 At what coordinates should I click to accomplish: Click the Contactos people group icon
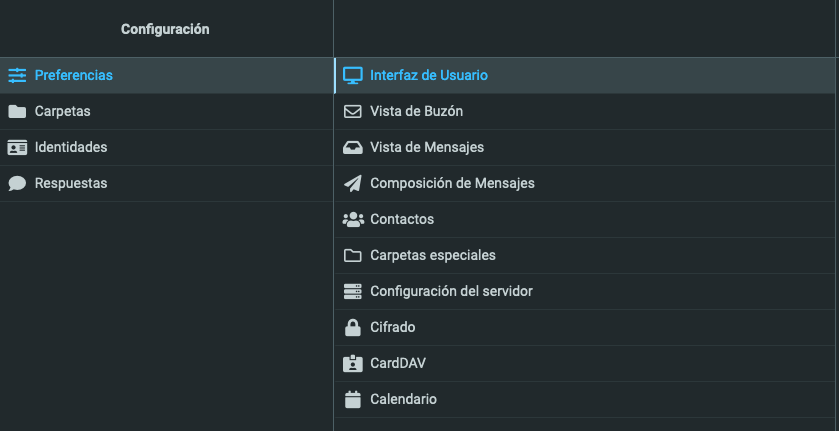[x=353, y=220]
